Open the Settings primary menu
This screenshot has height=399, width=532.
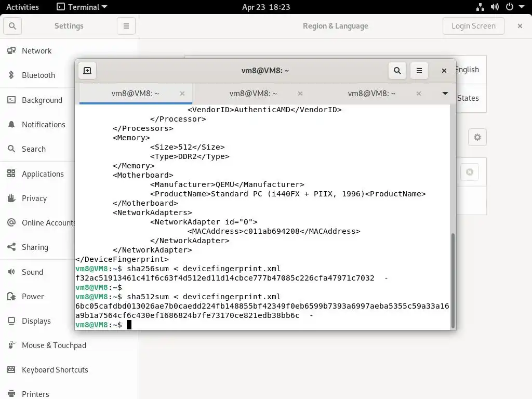(x=126, y=26)
